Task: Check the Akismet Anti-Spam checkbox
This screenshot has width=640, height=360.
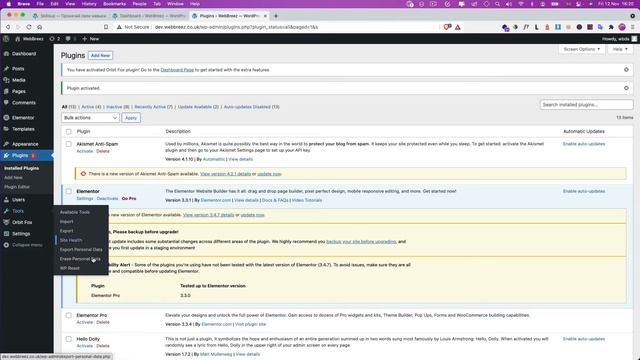Action: tap(69, 144)
